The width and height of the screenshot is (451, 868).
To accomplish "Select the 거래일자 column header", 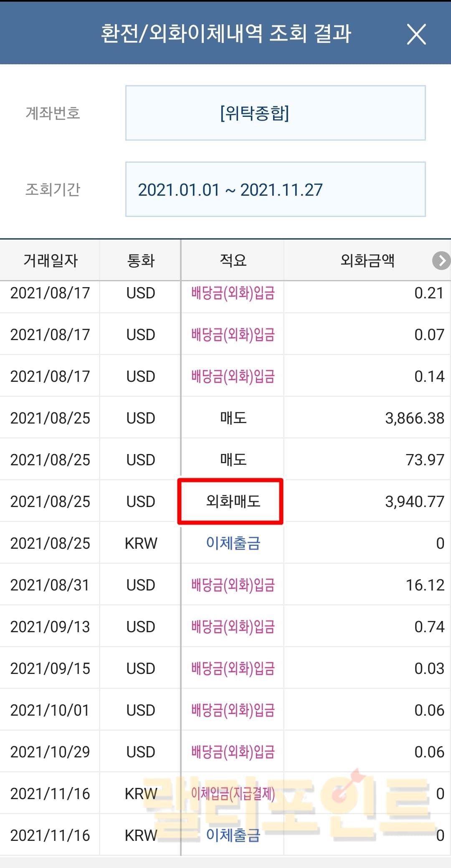I will click(x=50, y=260).
